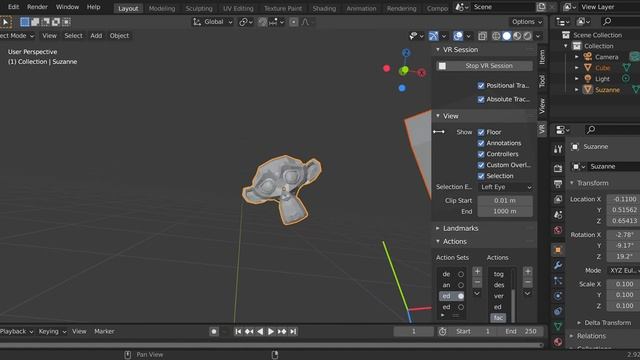This screenshot has width=640, height=360.
Task: Open the Selection Eye dropdown showing Left Eye
Action: click(505, 187)
